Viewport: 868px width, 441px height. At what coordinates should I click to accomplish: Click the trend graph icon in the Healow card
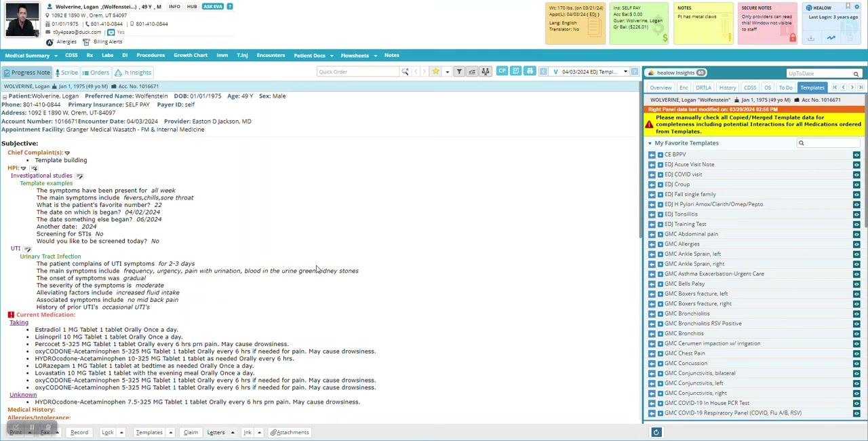[831, 39]
